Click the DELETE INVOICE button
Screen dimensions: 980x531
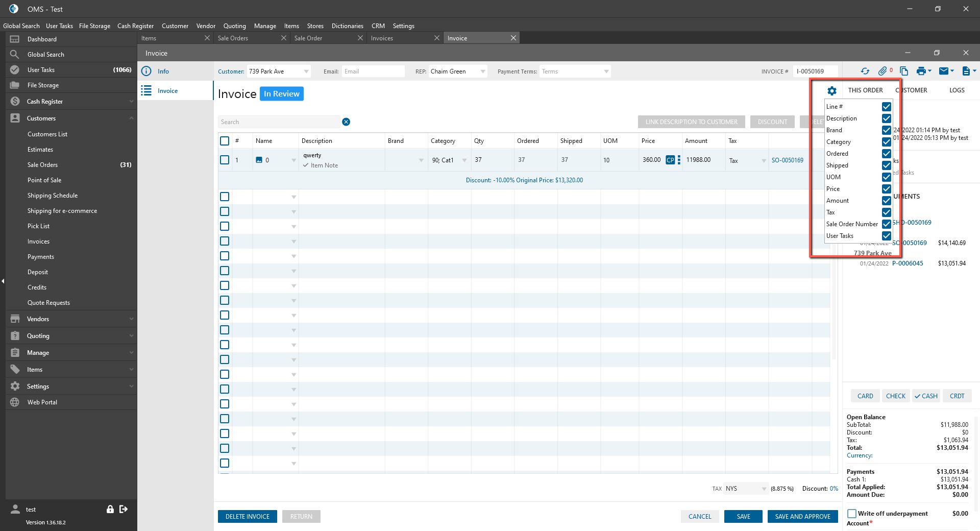248,517
